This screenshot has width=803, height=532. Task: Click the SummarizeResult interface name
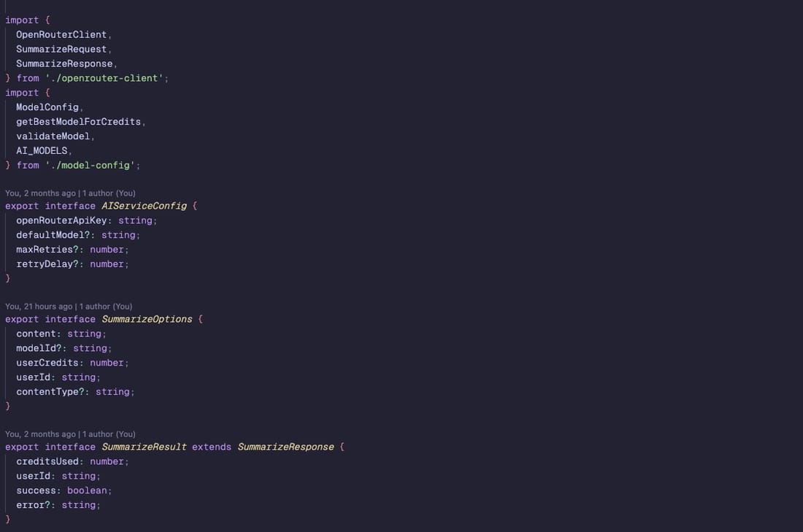(x=144, y=447)
